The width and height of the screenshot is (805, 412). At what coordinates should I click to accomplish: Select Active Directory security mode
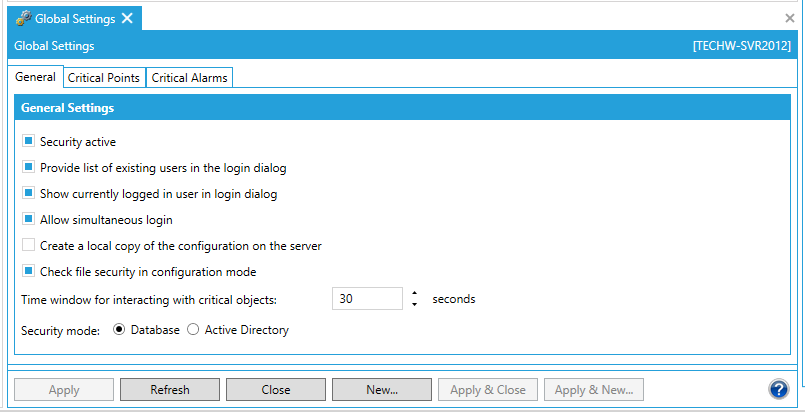194,330
